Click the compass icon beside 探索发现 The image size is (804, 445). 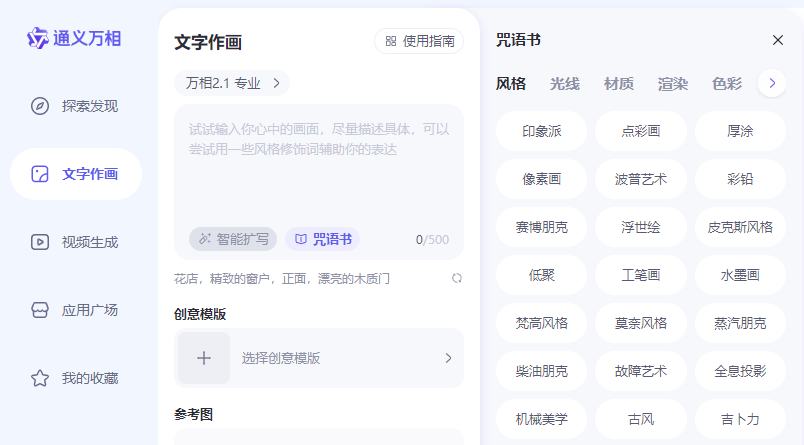39,106
